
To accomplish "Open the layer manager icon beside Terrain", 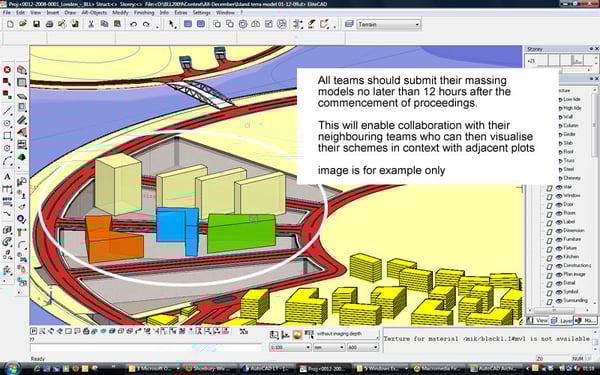I will (x=349, y=24).
